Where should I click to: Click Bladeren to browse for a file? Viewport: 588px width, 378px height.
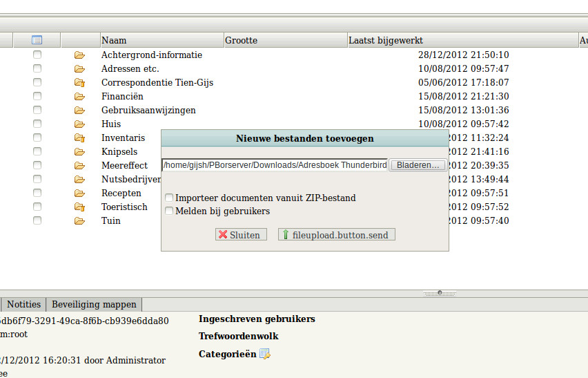pyautogui.click(x=418, y=165)
